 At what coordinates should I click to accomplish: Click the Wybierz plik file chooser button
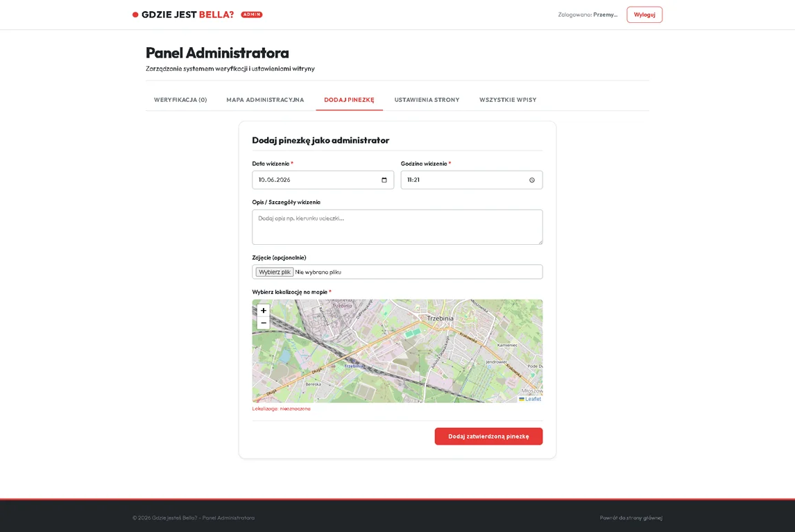coord(274,273)
